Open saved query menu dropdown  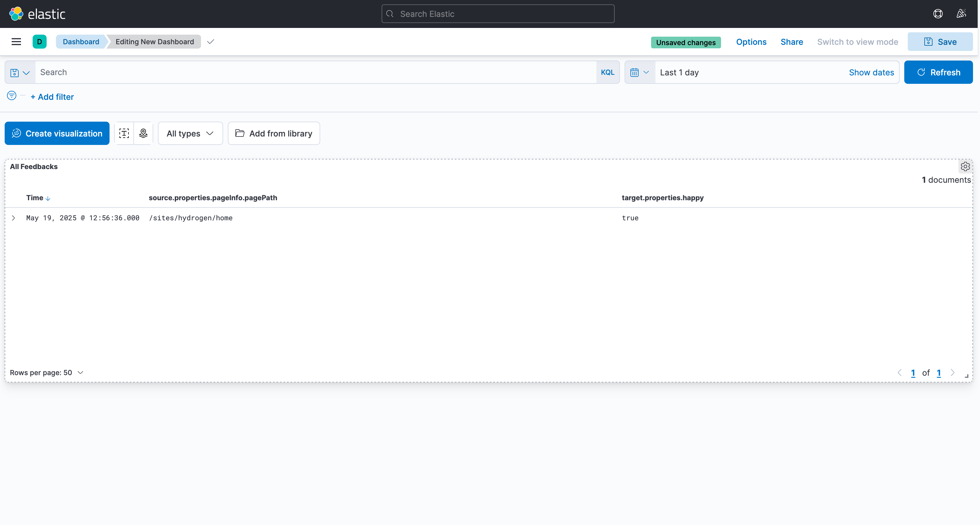(20, 73)
